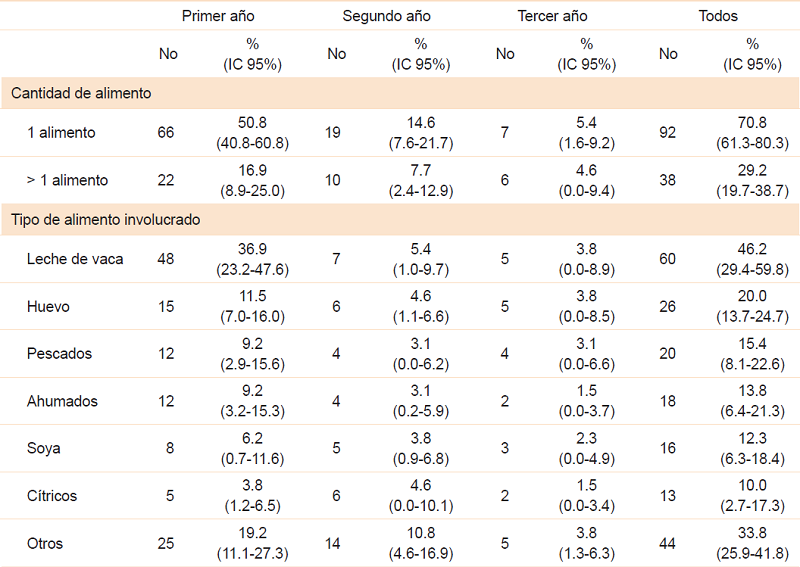
Task: Click the cell showing 50.8 (40.8-60.8)
Action: coord(252,133)
